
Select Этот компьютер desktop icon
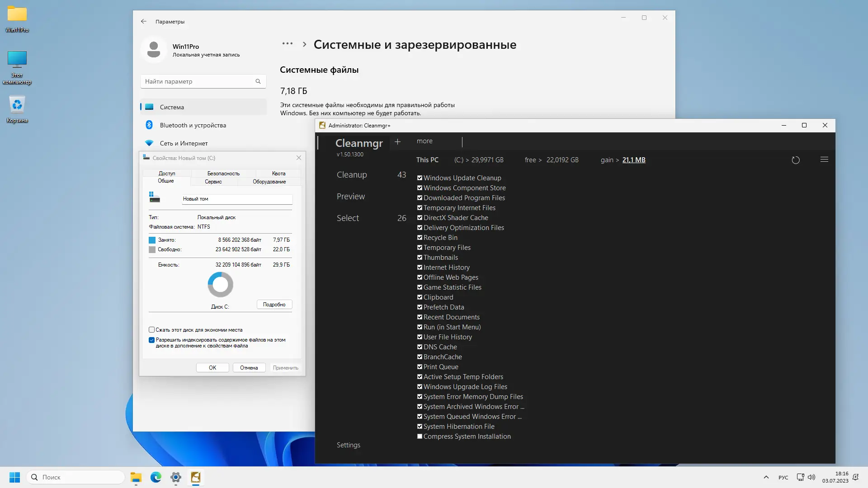(x=17, y=67)
